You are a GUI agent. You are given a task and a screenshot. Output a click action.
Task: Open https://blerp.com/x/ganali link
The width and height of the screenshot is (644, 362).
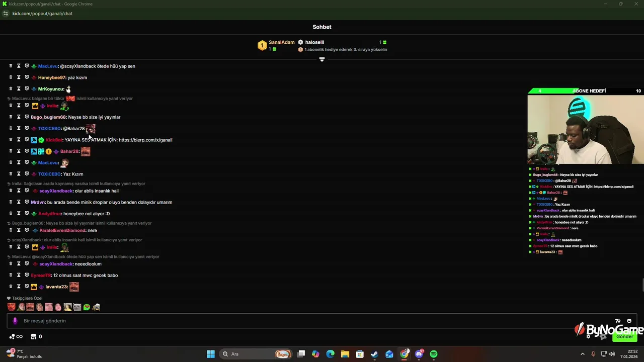tap(145, 140)
